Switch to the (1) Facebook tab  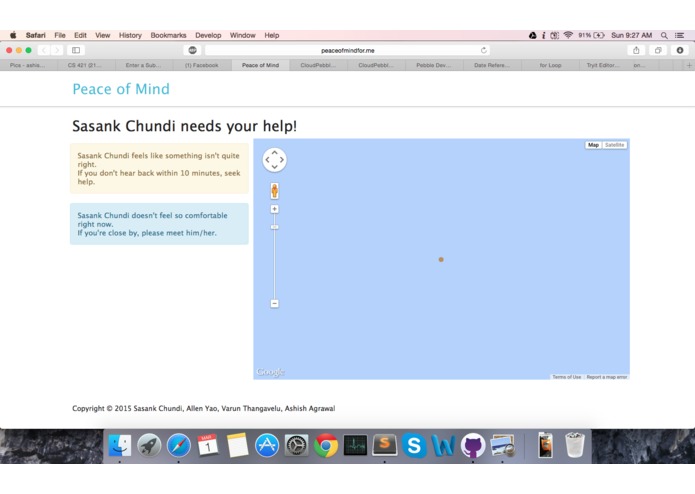(x=202, y=65)
